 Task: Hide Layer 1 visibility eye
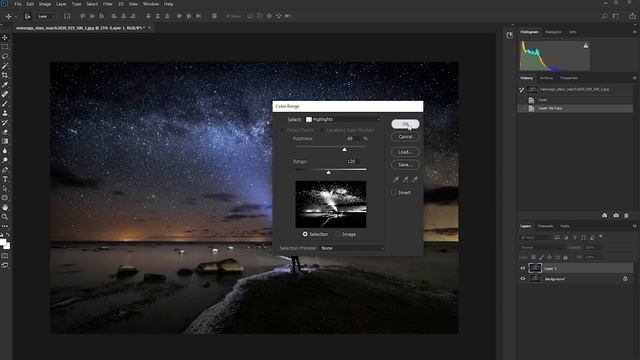pos(523,268)
